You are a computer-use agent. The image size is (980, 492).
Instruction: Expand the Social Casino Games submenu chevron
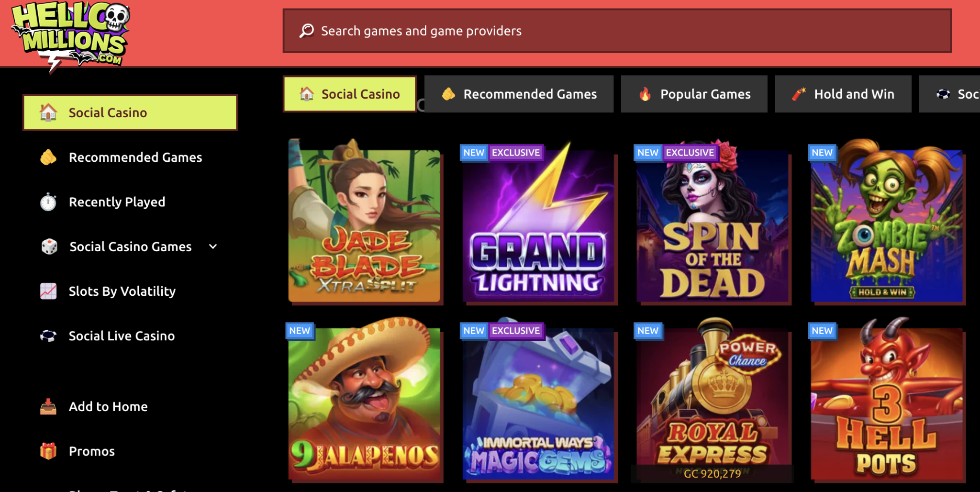point(213,246)
